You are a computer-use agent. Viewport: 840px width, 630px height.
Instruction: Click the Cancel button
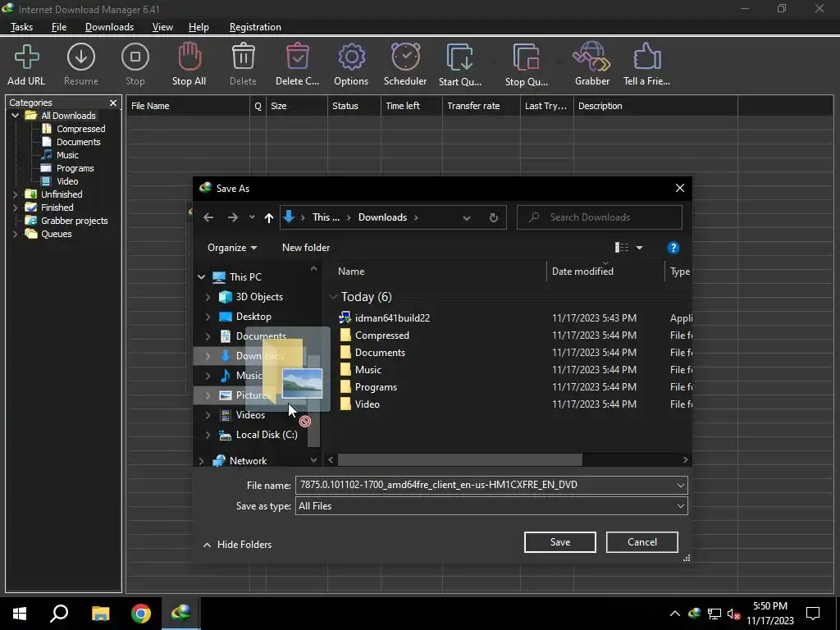pyautogui.click(x=641, y=542)
